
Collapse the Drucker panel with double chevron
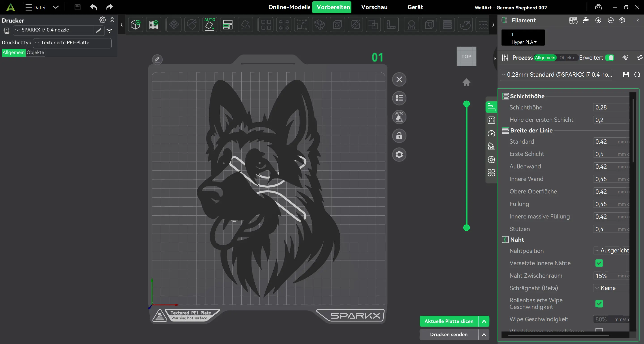[x=112, y=20]
